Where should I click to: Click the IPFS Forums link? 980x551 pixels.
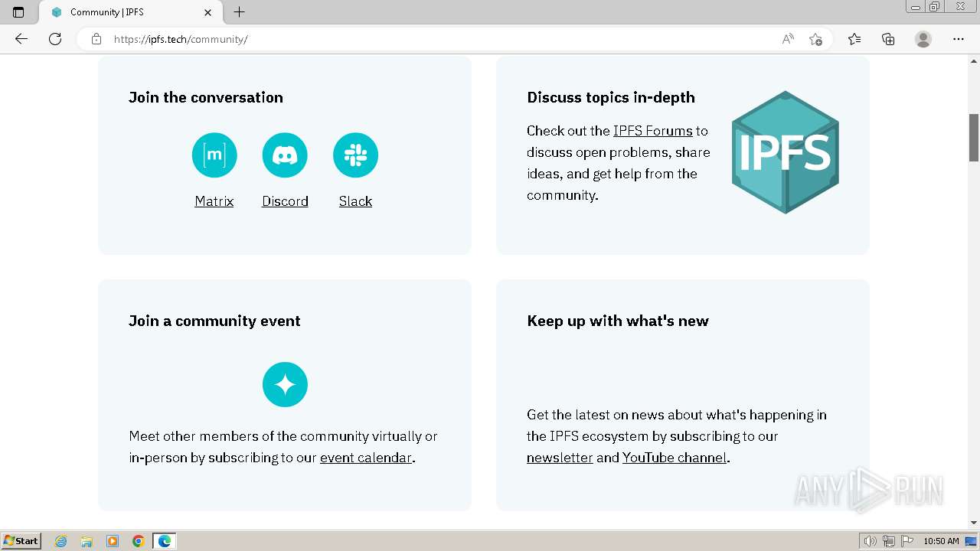click(652, 131)
